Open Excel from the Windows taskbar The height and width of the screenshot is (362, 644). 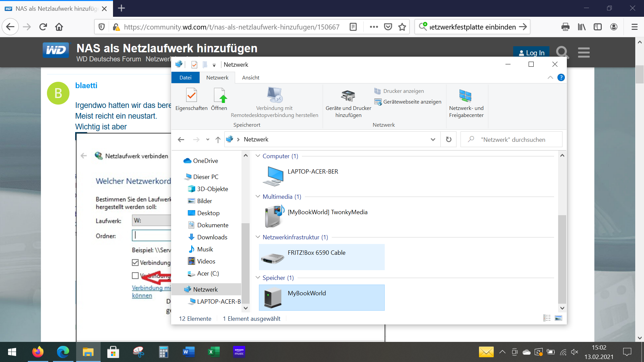214,352
